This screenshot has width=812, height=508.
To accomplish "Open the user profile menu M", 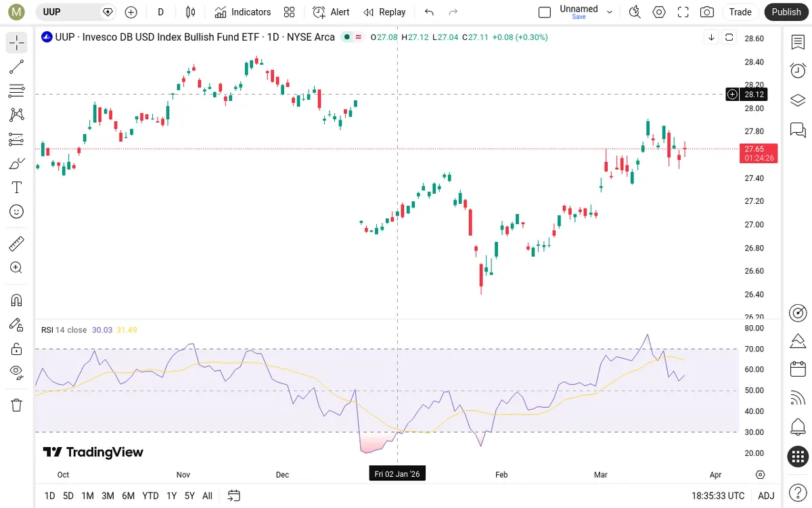I will (17, 12).
